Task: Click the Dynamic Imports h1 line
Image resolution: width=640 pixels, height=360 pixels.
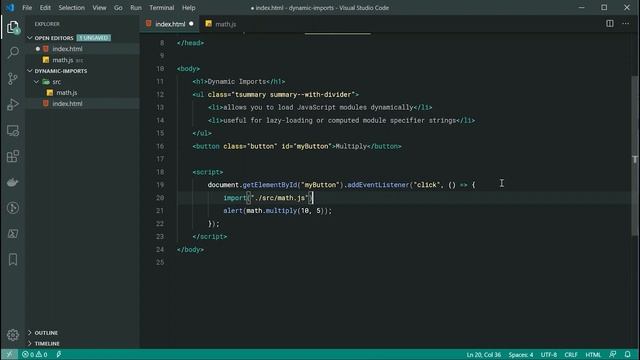Action: pyautogui.click(x=239, y=82)
